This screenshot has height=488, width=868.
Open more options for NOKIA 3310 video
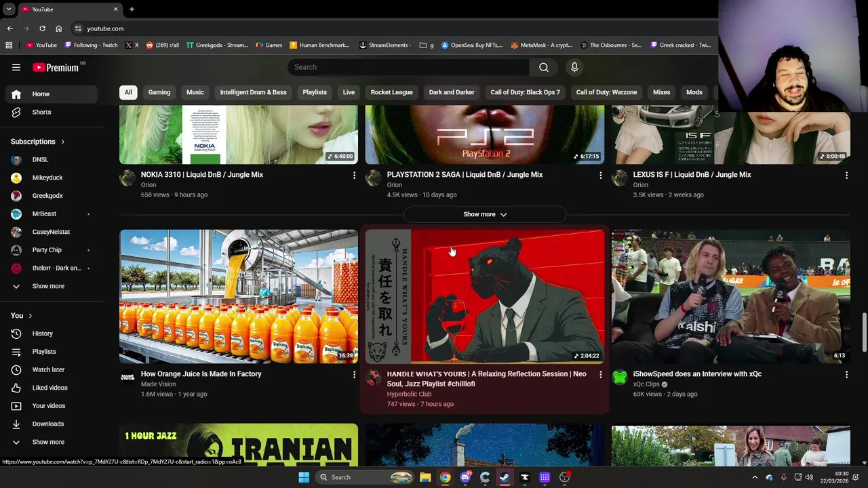tap(354, 176)
